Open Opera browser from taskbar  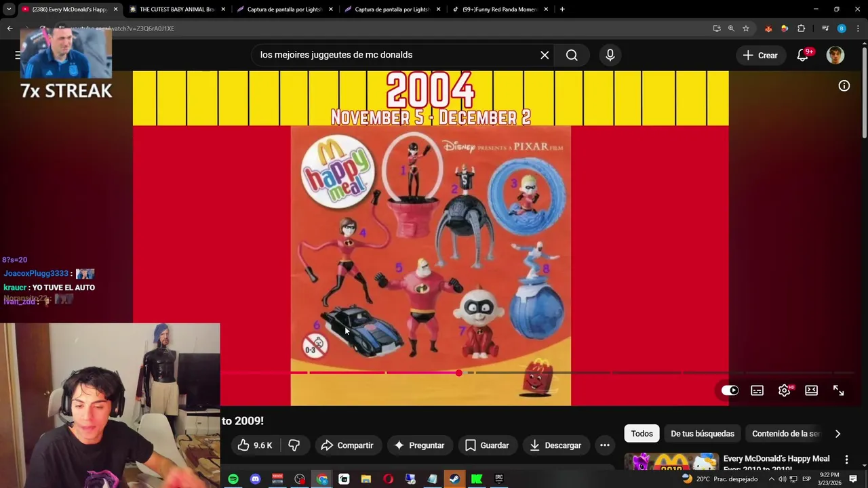point(388,479)
